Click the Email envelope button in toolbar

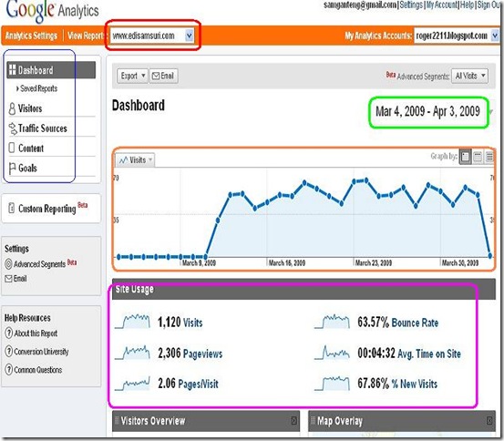(x=164, y=76)
